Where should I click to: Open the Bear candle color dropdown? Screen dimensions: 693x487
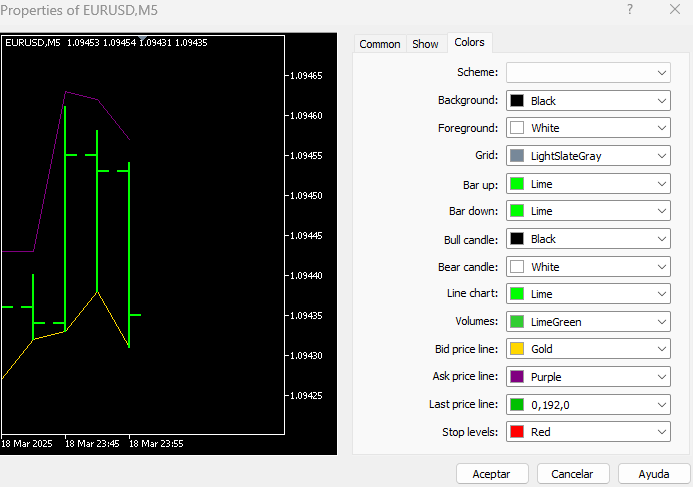coord(588,267)
